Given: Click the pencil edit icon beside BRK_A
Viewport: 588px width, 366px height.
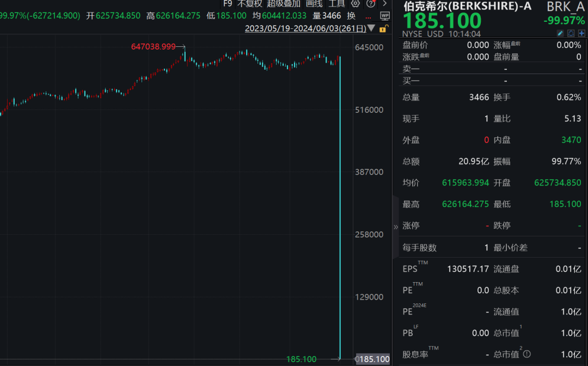Looking at the screenshot, I should [x=560, y=34].
